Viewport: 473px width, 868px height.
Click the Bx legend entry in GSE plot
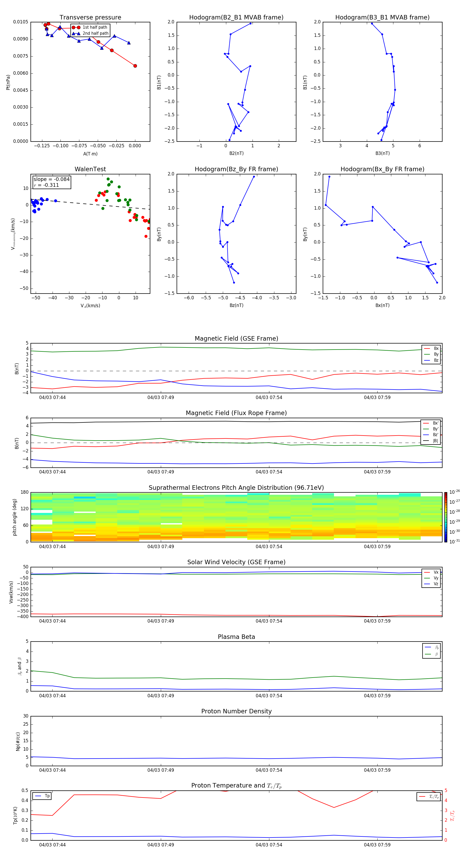click(431, 349)
